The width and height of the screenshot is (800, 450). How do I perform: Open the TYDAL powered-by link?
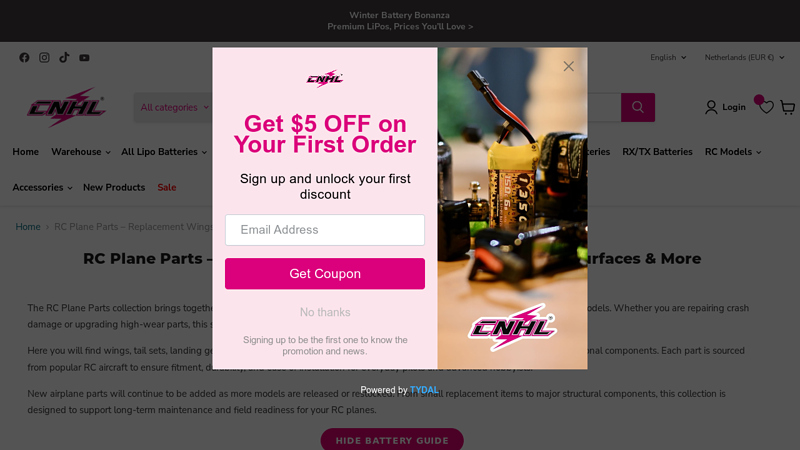(424, 390)
